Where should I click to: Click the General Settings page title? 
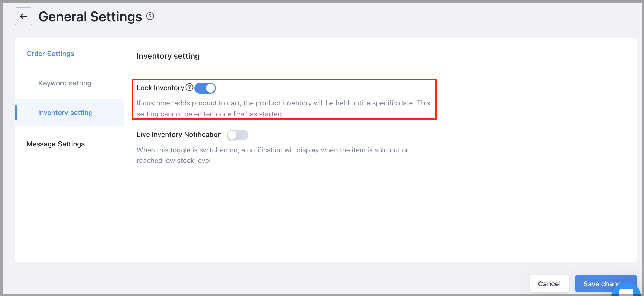click(90, 17)
